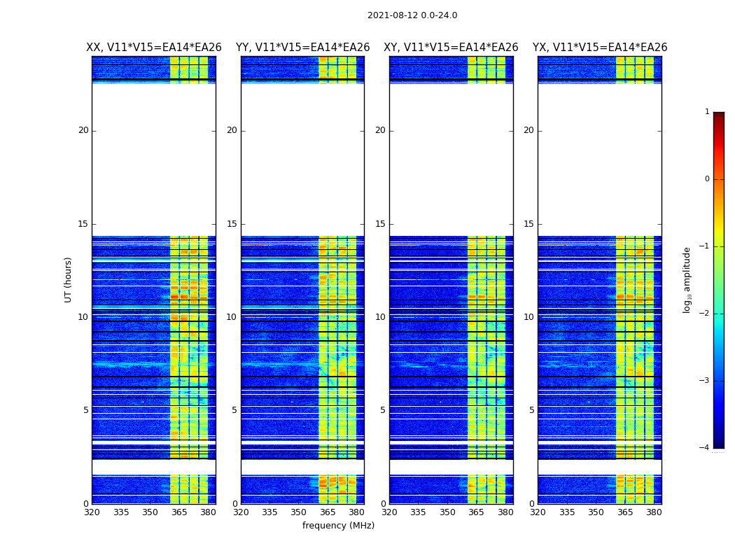Click the figure date title 2021-08-12

(x=412, y=15)
